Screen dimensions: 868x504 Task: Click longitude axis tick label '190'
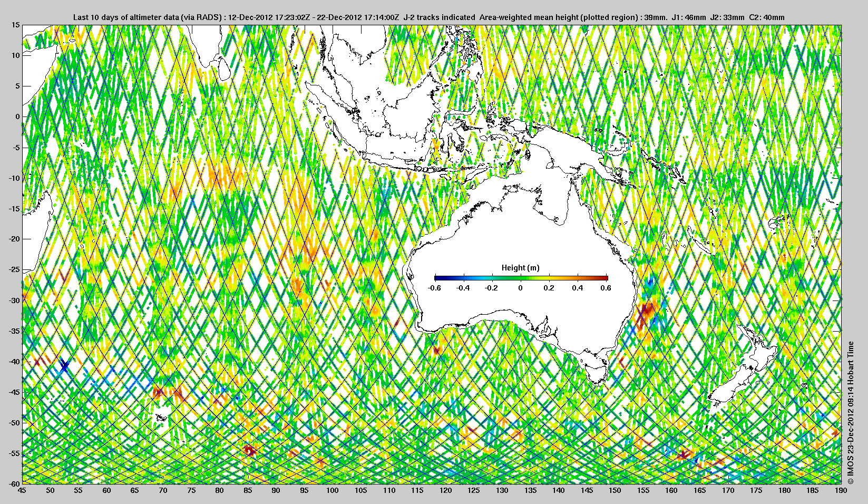click(x=841, y=491)
